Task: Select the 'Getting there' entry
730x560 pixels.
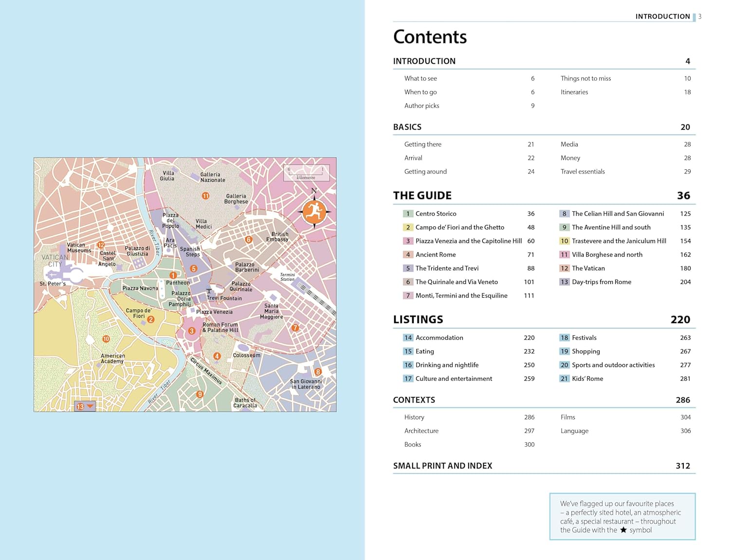Action: pyautogui.click(x=423, y=145)
